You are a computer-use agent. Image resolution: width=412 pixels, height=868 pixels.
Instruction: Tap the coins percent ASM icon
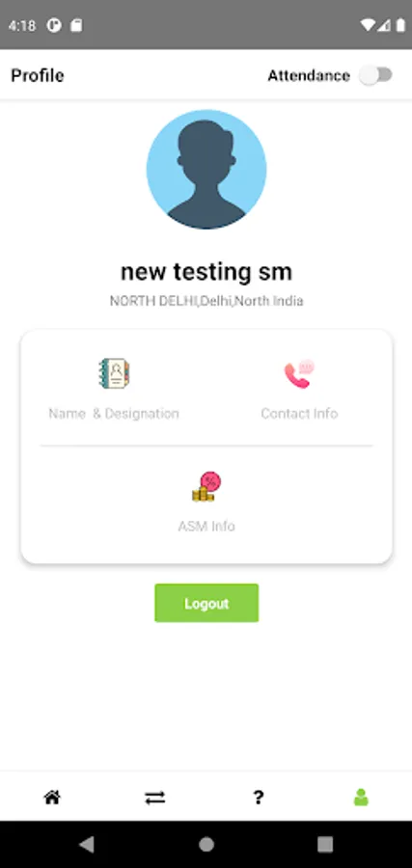(206, 487)
